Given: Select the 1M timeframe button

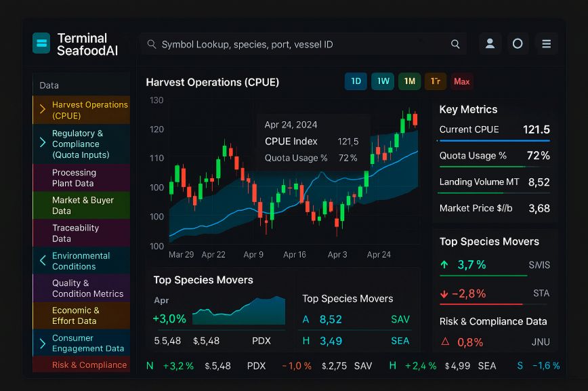Looking at the screenshot, I should 410,81.
